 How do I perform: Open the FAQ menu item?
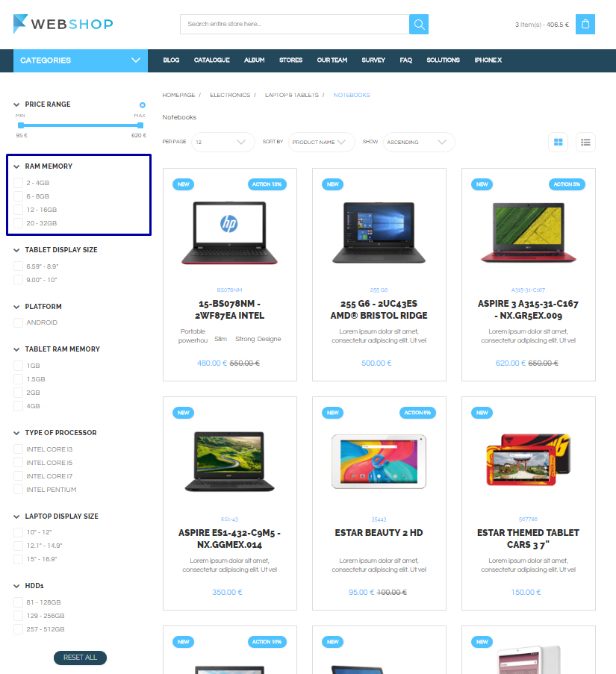[x=405, y=60]
